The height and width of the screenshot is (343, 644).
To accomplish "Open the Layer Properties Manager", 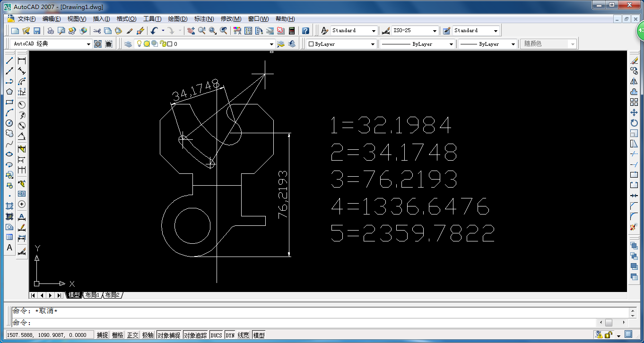I will click(128, 43).
